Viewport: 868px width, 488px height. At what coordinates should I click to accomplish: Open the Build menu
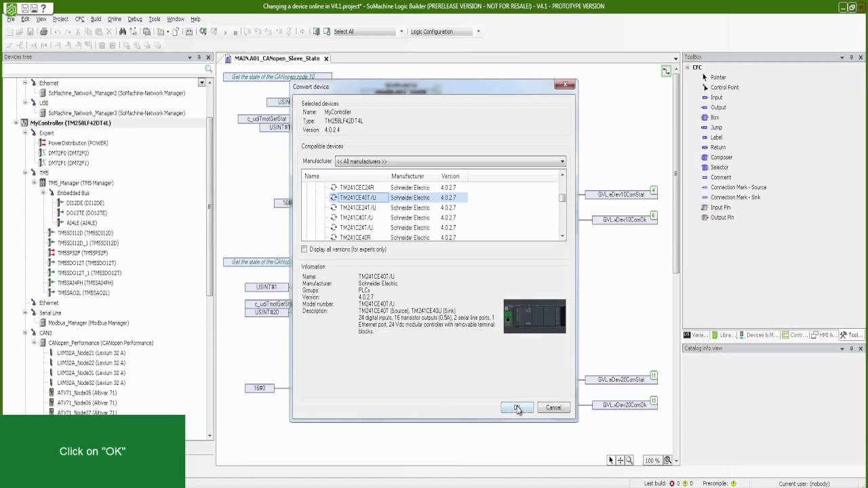96,19
